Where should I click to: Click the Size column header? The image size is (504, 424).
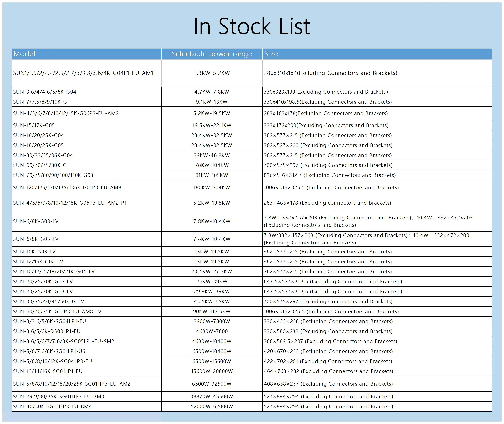[x=271, y=54]
